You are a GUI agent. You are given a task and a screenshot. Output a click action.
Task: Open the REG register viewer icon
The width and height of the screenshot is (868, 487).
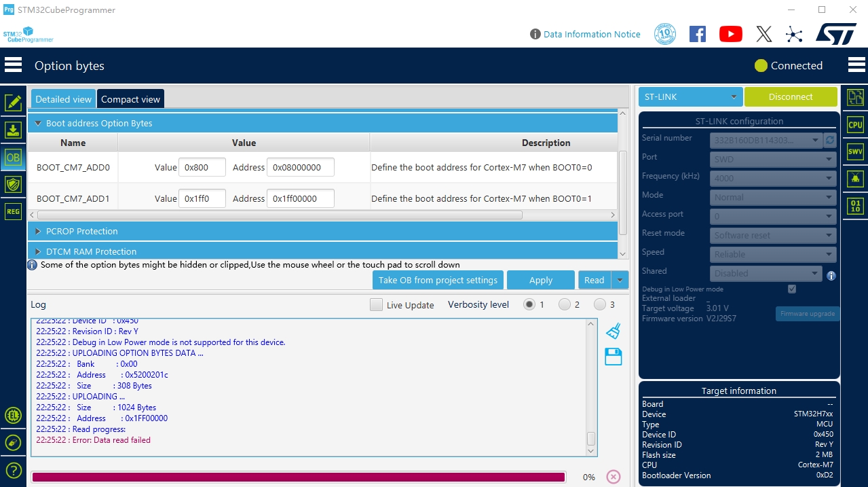13,211
